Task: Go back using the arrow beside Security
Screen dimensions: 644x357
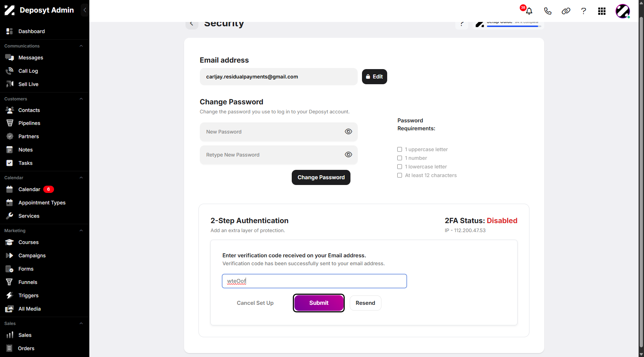Action: click(x=192, y=24)
